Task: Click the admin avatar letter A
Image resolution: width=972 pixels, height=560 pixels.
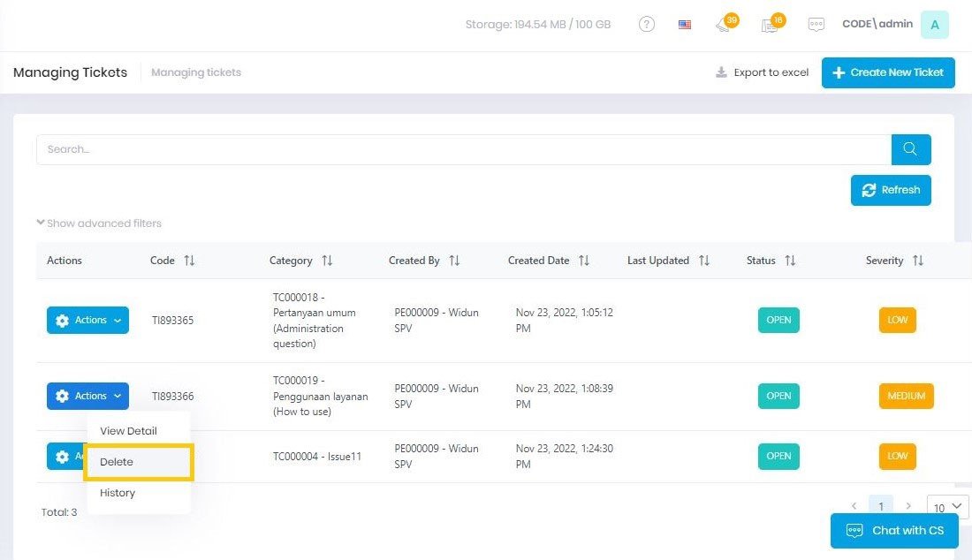Action: tap(934, 25)
